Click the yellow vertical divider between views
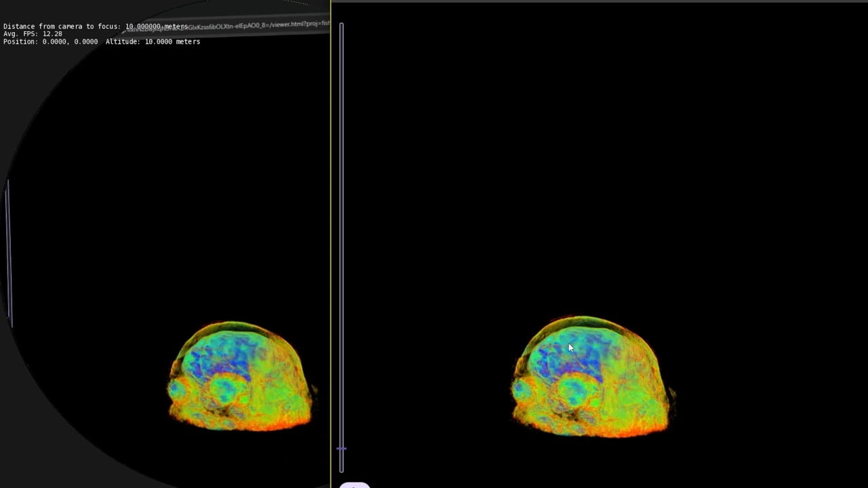Image resolution: width=868 pixels, height=488 pixels. pyautogui.click(x=331, y=244)
